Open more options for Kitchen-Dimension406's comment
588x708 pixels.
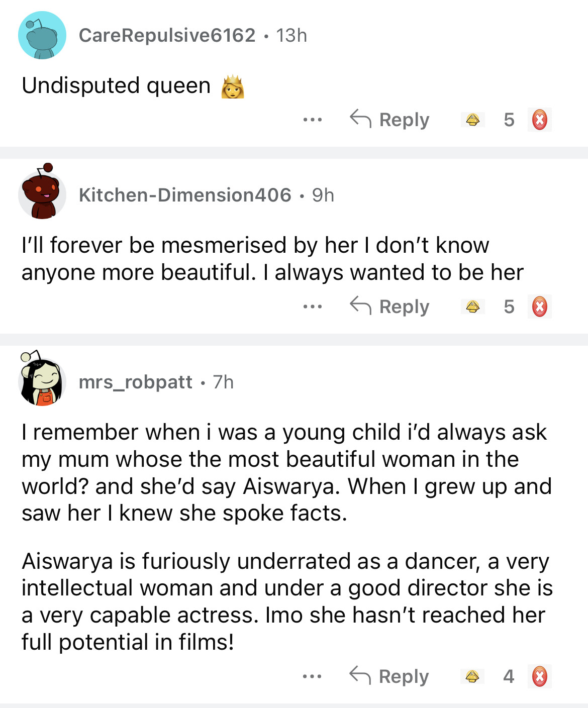[x=312, y=307]
